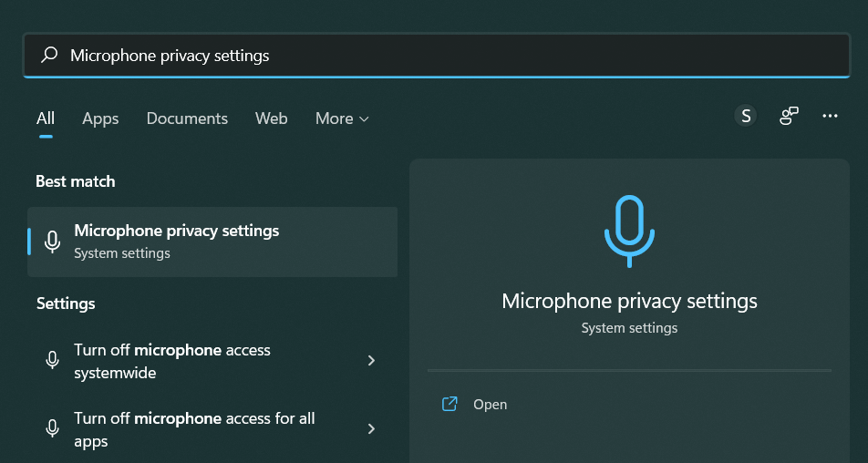Screen dimensions: 868x463
Task: Expand the More filter dropdown
Action: tap(342, 118)
